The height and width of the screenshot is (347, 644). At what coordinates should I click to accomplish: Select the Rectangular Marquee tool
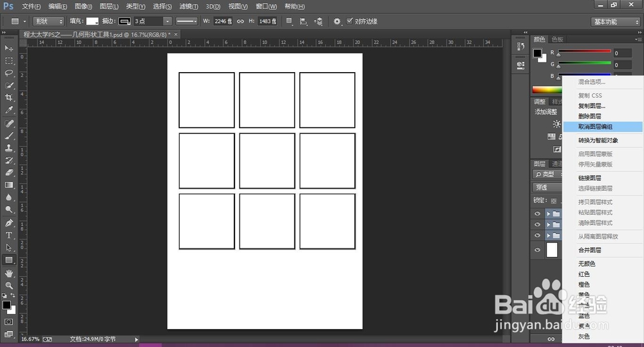tap(8, 61)
